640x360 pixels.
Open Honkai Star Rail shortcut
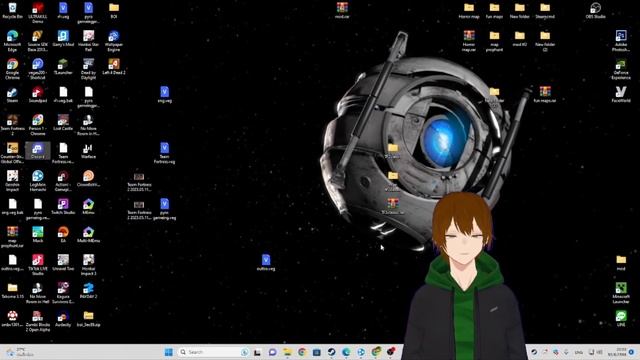[x=88, y=41]
